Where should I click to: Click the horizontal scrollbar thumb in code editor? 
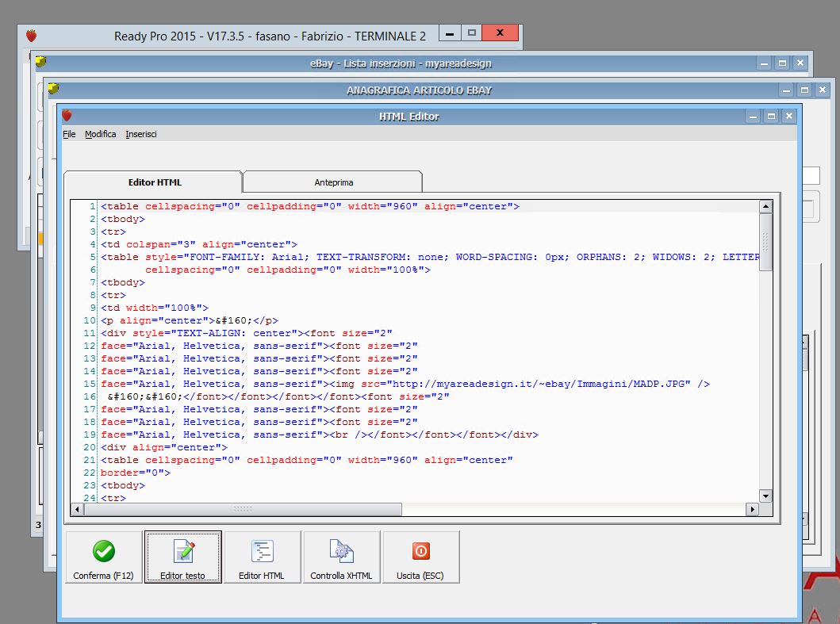pyautogui.click(x=243, y=509)
